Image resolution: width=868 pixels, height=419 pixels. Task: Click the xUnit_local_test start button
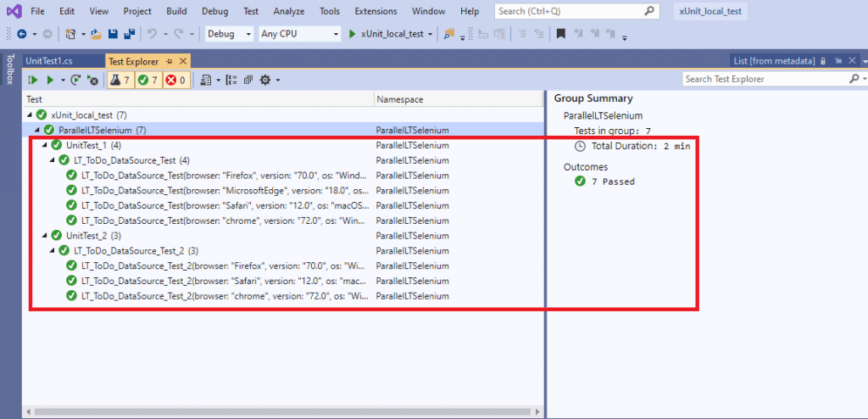coord(390,34)
